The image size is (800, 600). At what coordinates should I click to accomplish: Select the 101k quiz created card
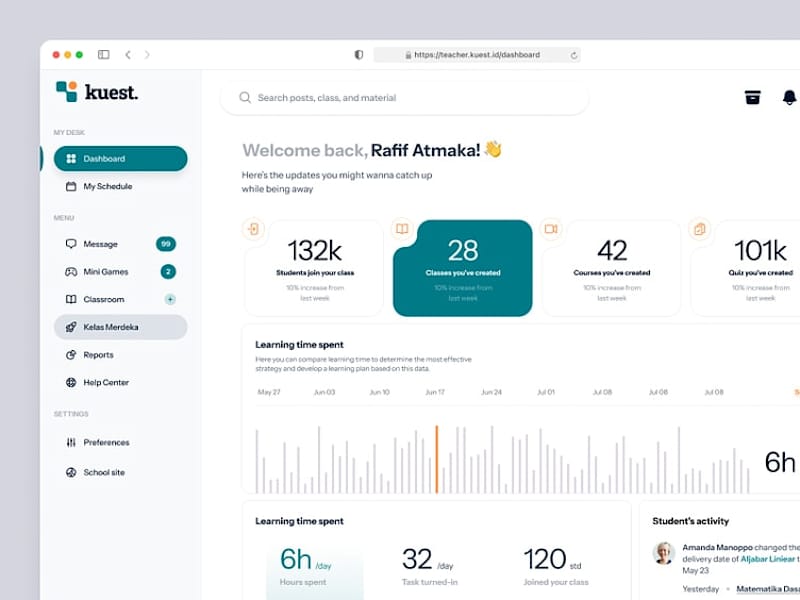tap(745, 268)
